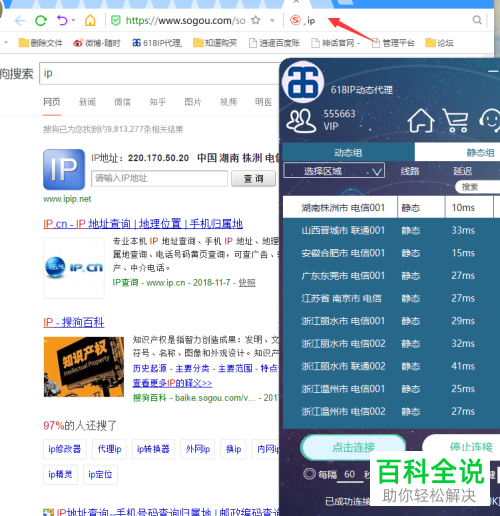Click ip定位 related search
Viewport: 500px width, 516px height.
[x=100, y=474]
